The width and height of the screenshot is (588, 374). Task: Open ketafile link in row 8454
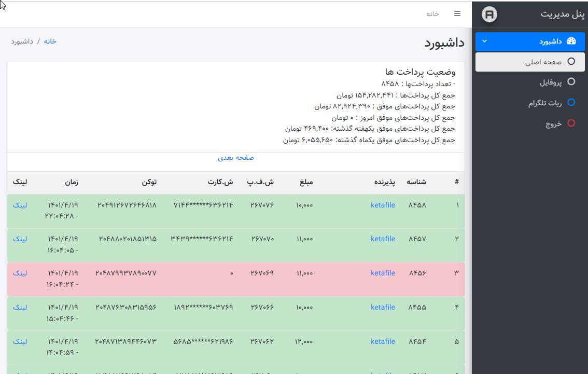point(383,341)
